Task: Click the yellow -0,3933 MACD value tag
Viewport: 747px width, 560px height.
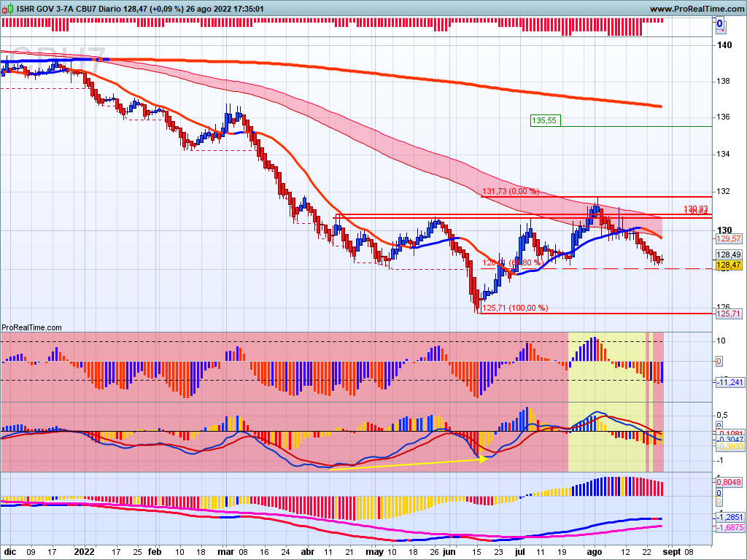Action: [x=729, y=446]
